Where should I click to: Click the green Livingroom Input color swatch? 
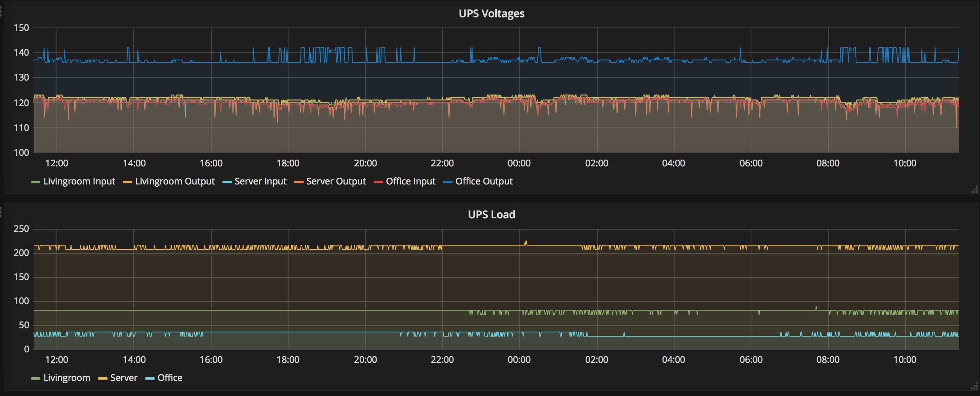(x=35, y=182)
